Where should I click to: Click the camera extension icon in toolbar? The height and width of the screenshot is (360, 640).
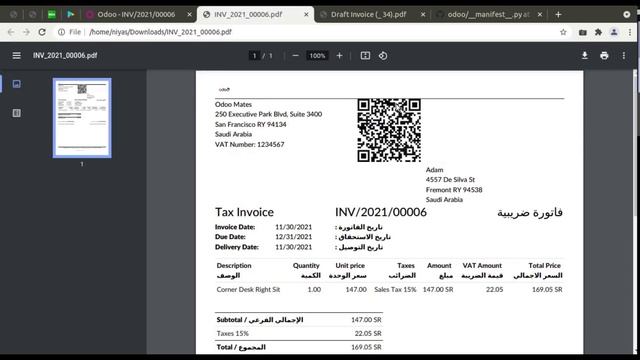coord(583,32)
